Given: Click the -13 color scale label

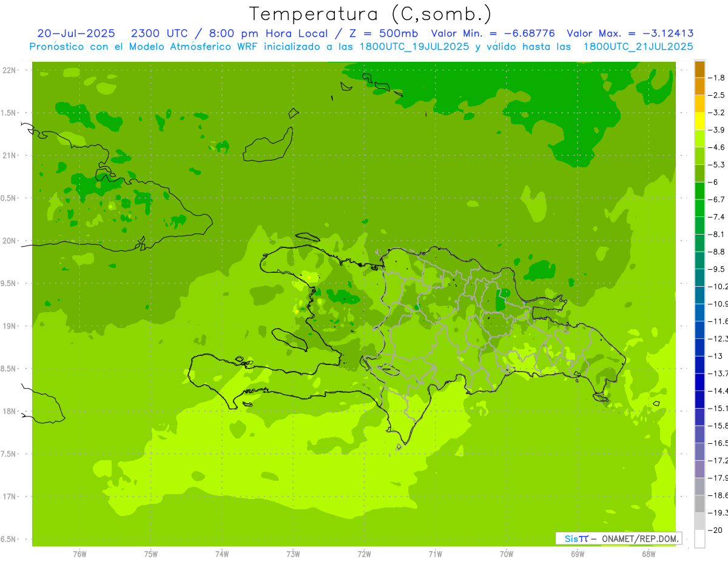Looking at the screenshot, I should point(716,356).
